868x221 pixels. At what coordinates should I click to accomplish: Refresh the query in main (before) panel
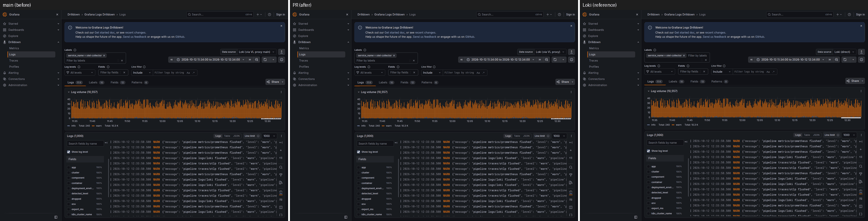point(265,59)
